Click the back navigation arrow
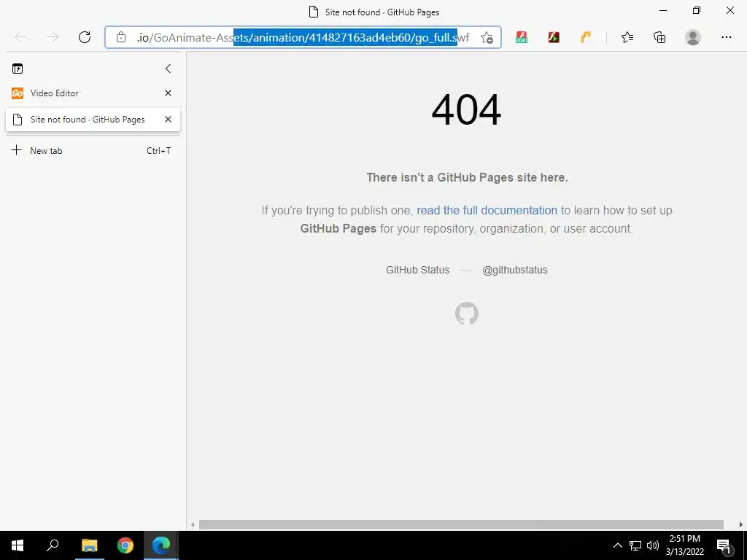This screenshot has width=747, height=560. (x=20, y=37)
